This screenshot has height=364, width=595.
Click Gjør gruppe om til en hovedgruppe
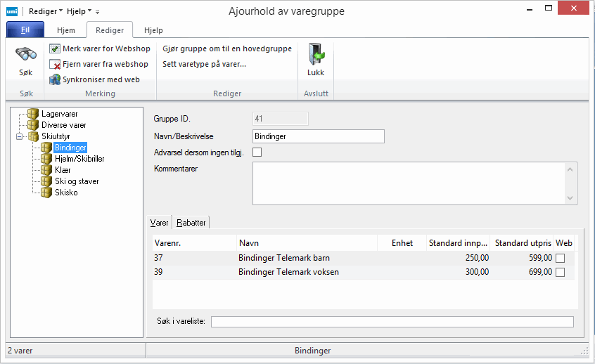(226, 48)
